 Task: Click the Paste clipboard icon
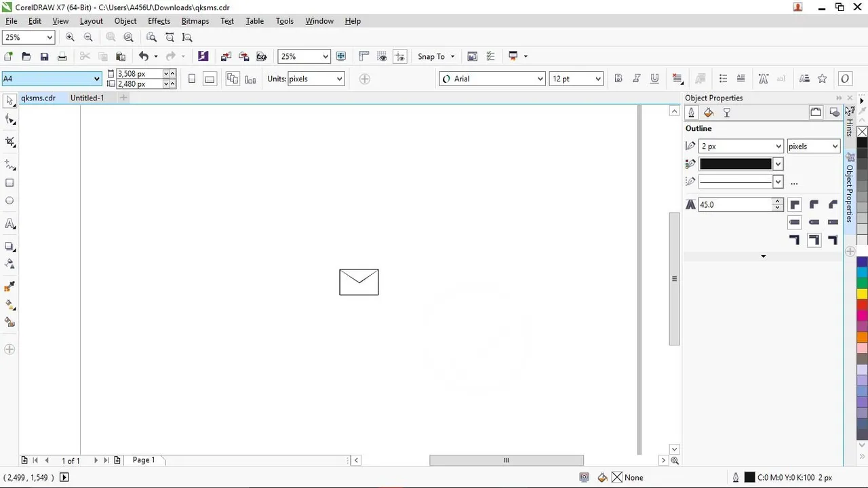point(121,56)
